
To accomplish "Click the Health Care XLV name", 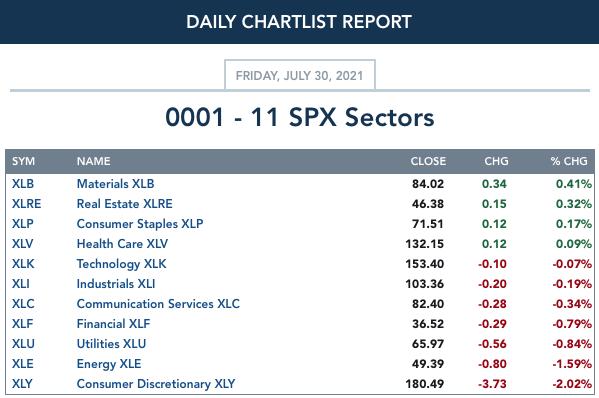I will coord(122,244).
